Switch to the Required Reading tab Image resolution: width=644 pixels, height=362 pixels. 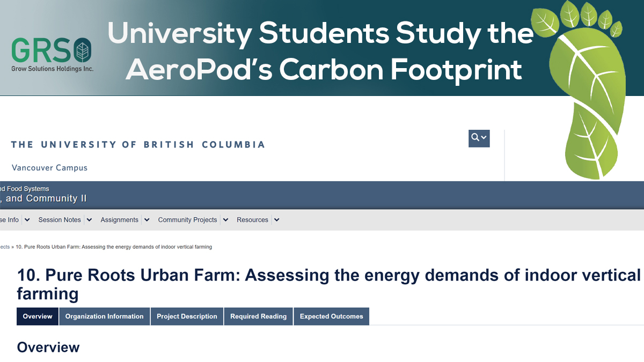259,316
